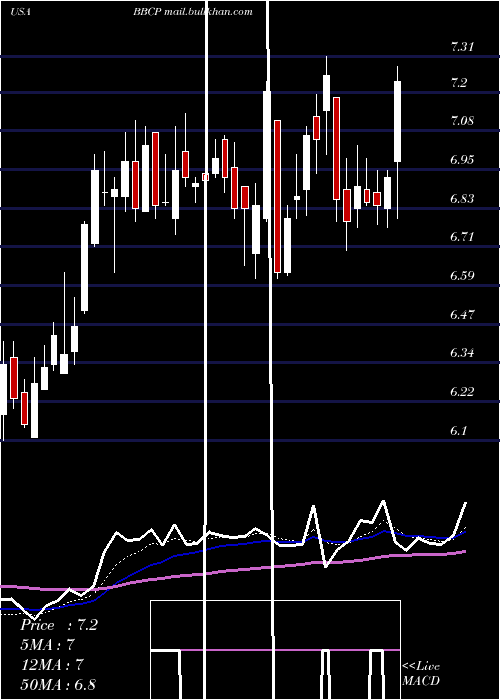Screen dimensions: 500x700
Task: Click the 6.34 price axis label
Action: (x=462, y=353)
